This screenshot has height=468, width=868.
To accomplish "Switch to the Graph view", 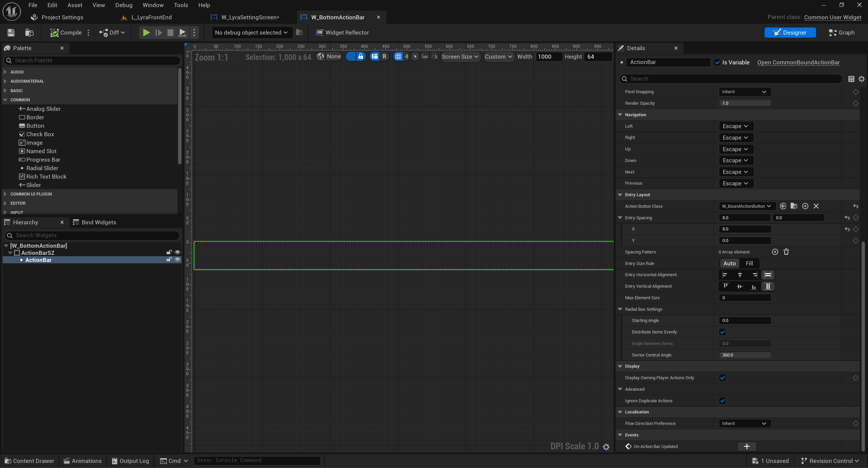I will click(x=842, y=33).
